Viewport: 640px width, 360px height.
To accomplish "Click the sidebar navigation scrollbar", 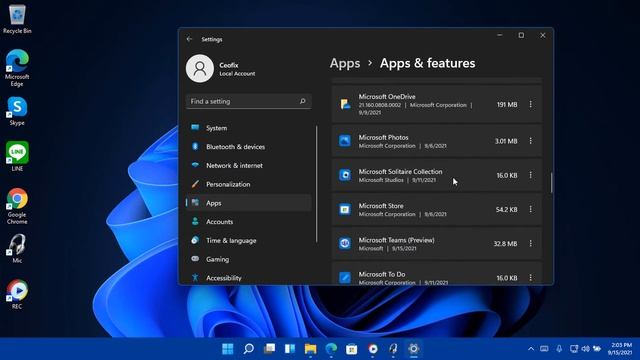I will [317, 184].
